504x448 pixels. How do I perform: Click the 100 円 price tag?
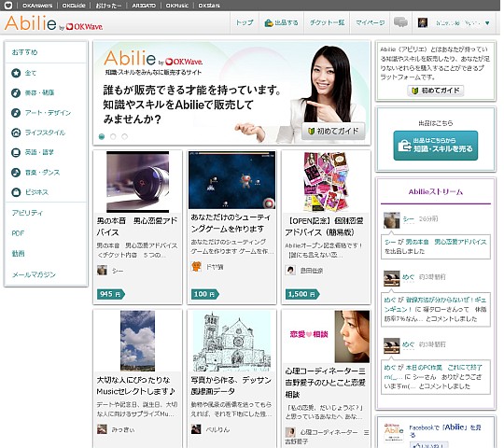204,294
